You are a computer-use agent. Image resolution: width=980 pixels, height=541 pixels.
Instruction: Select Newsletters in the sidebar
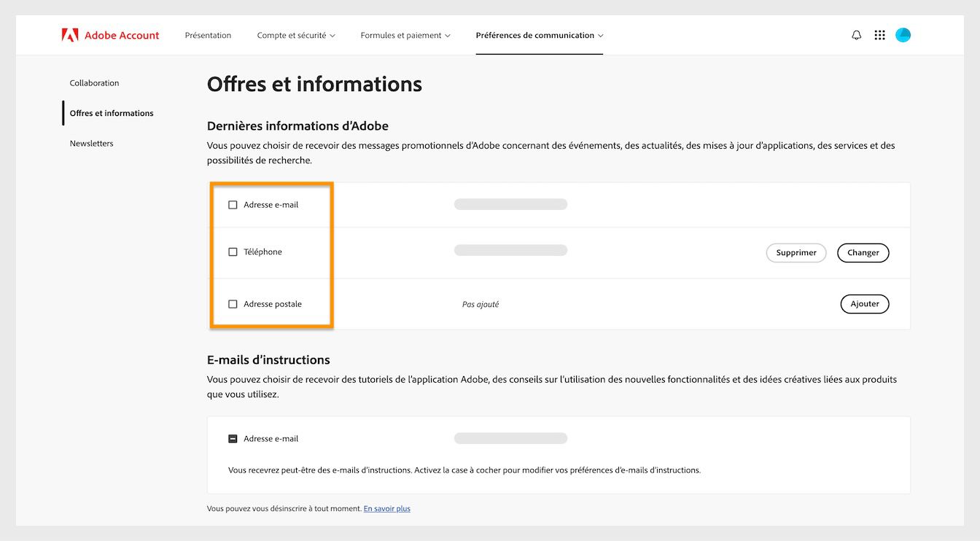click(91, 143)
